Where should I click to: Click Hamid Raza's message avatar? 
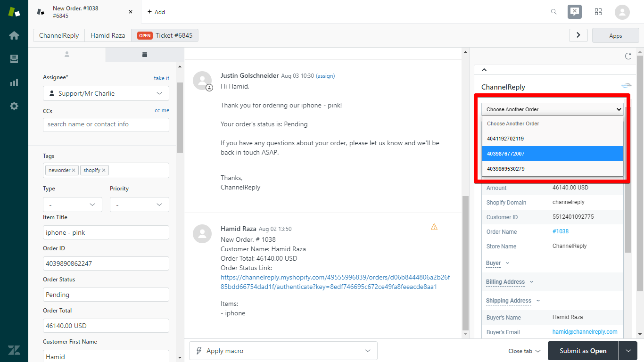pyautogui.click(x=202, y=234)
